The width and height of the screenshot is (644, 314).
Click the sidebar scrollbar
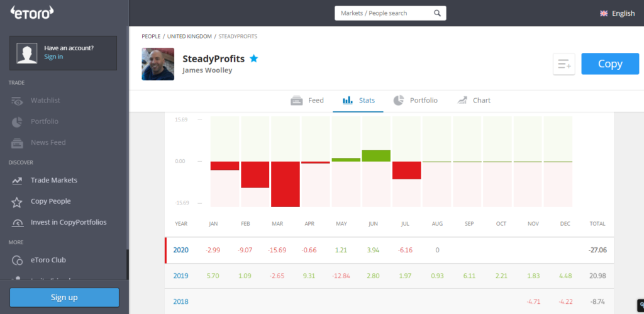point(127,265)
